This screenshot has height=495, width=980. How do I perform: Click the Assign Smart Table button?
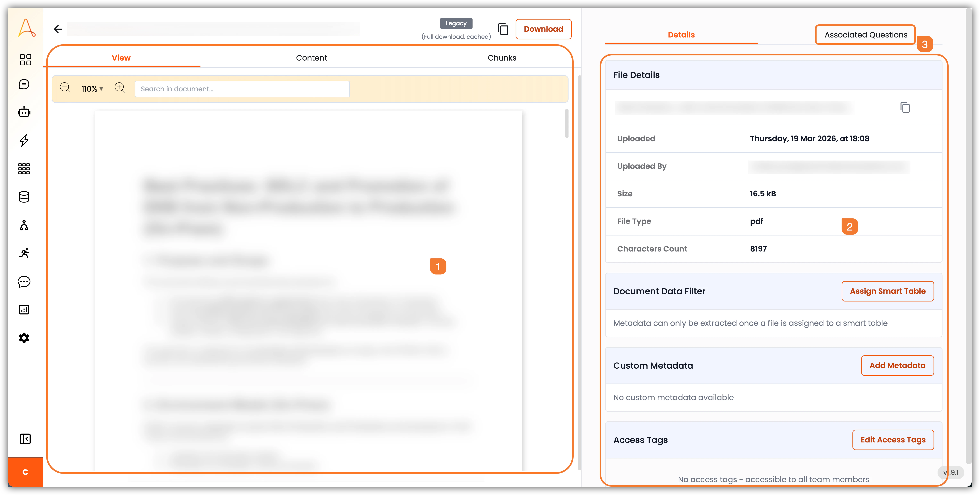(888, 291)
